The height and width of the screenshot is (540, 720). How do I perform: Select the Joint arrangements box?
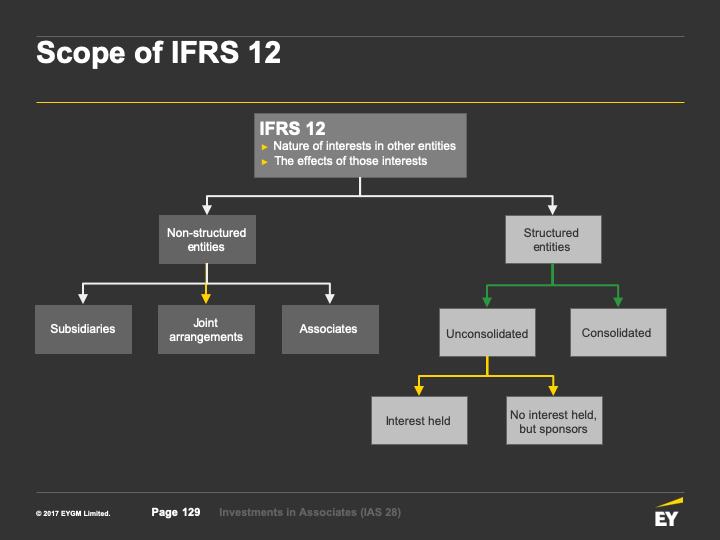(x=206, y=329)
